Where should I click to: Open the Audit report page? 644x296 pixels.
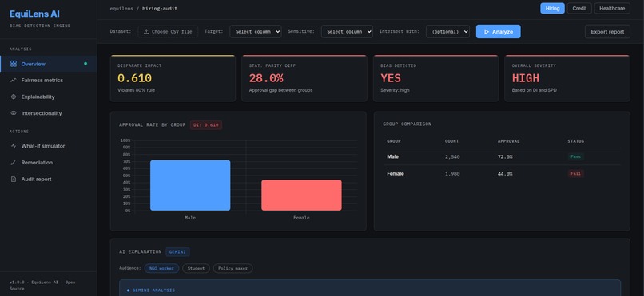[49, 180]
